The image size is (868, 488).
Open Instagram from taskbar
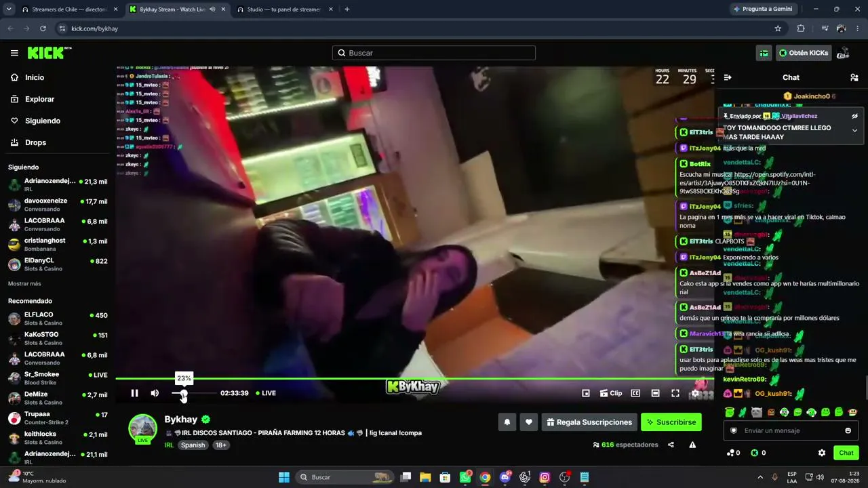coord(545,477)
